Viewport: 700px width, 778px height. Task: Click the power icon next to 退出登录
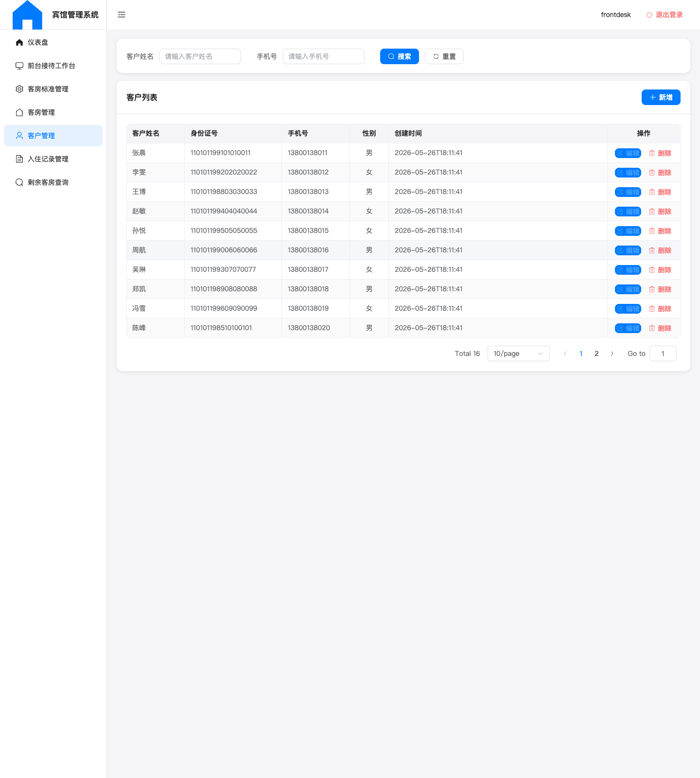pos(649,15)
